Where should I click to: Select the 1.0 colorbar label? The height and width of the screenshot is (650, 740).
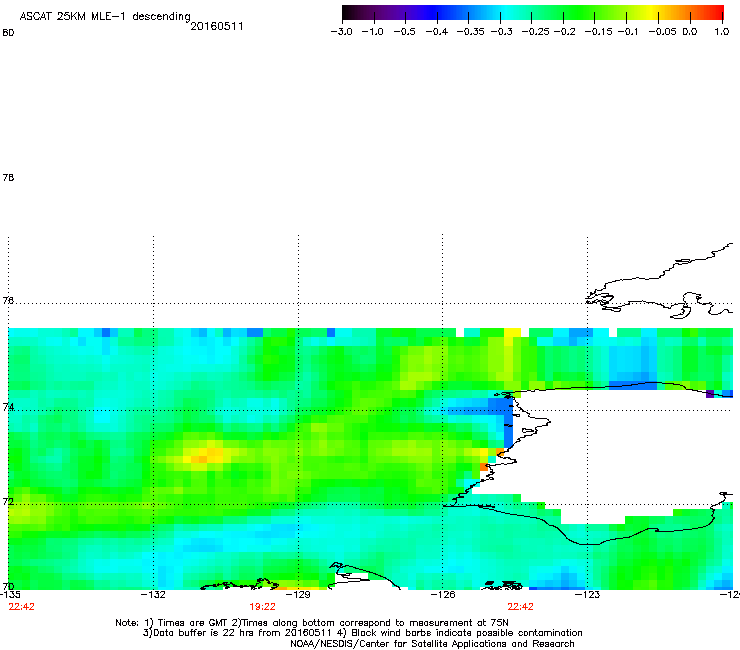(x=722, y=32)
